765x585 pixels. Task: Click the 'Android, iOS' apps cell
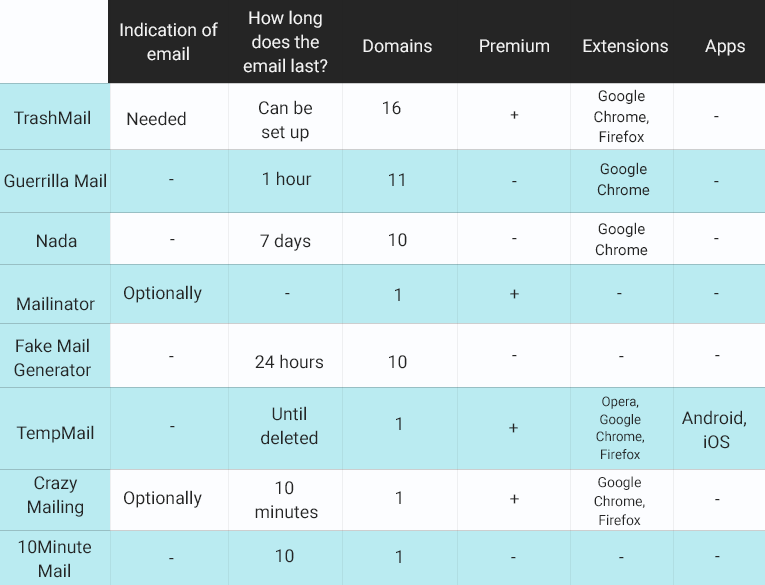tap(715, 430)
